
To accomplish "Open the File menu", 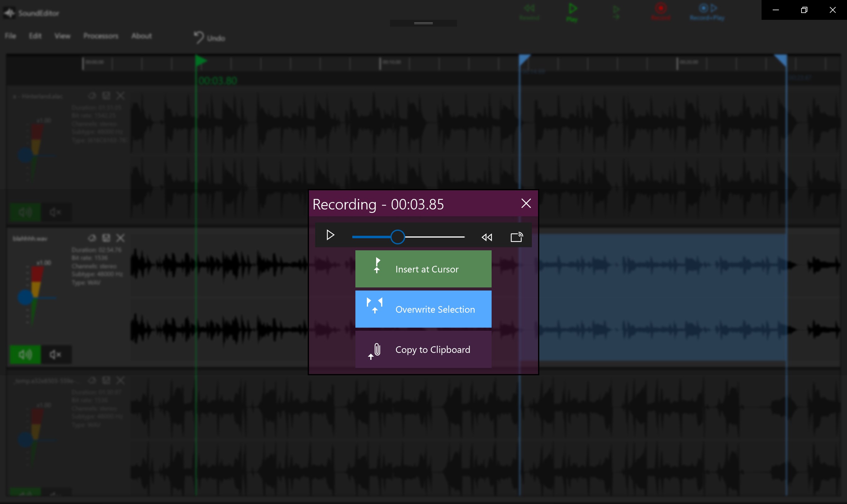I will [x=10, y=36].
